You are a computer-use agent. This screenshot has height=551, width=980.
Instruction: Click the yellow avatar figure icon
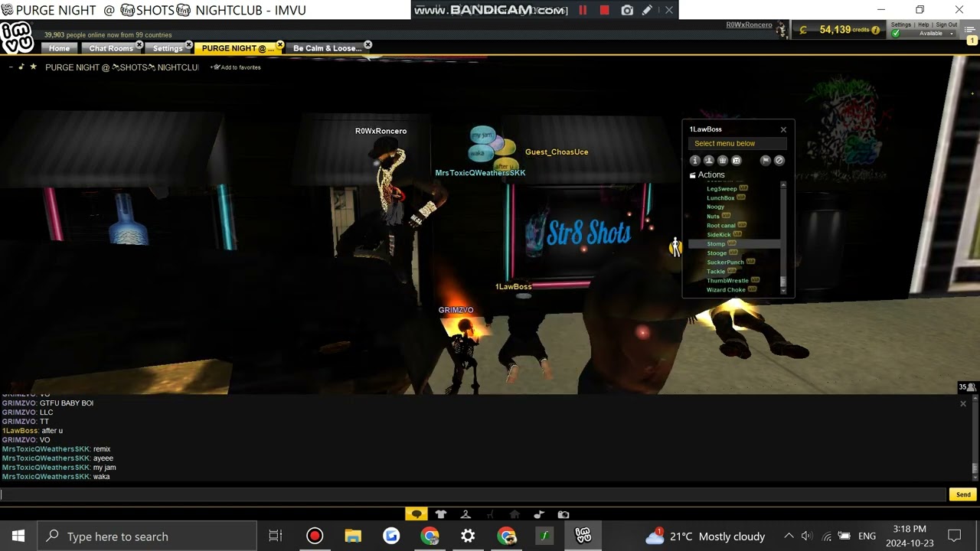675,247
